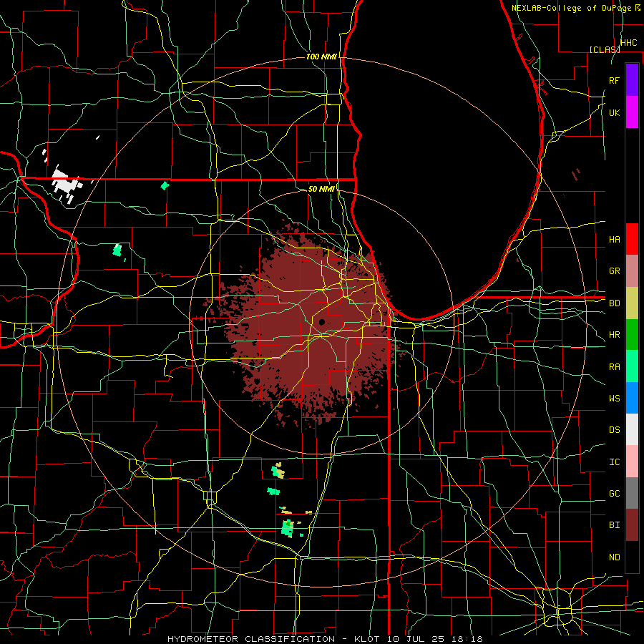
Task: Click the 50 NMI range ring label
Action: tap(321, 189)
